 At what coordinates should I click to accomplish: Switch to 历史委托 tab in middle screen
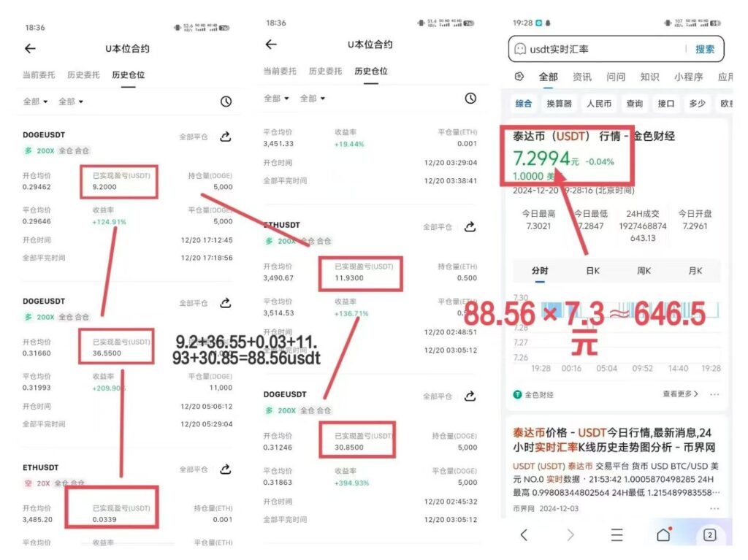(x=325, y=71)
